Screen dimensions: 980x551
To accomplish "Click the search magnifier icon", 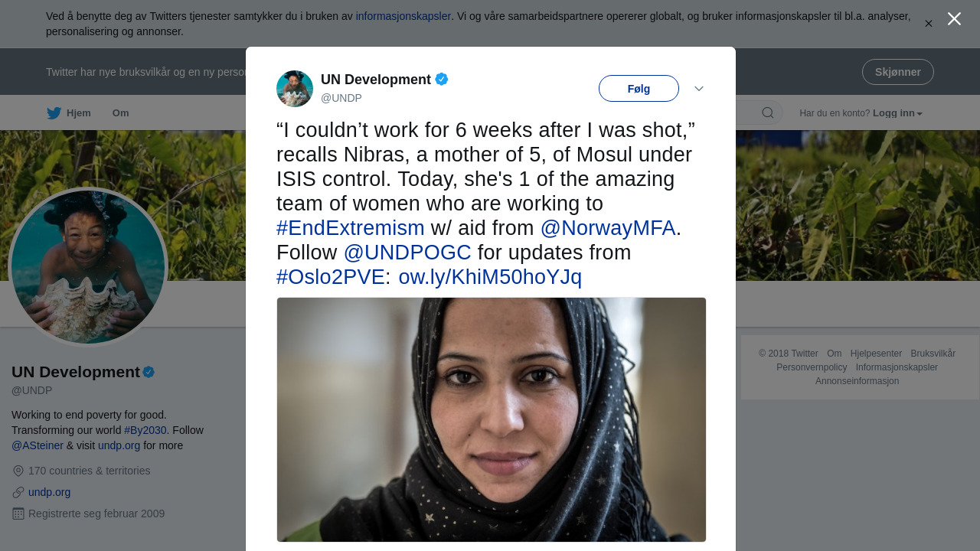I will tap(767, 113).
